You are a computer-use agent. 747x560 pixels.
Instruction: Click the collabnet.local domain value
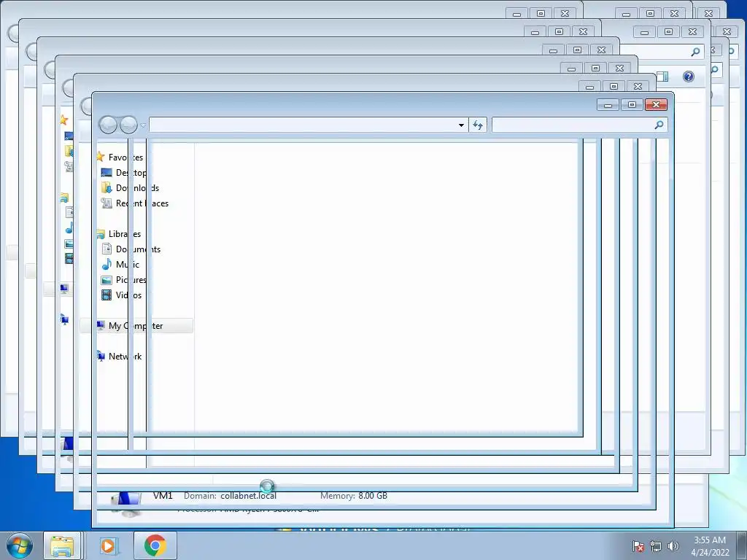click(248, 496)
